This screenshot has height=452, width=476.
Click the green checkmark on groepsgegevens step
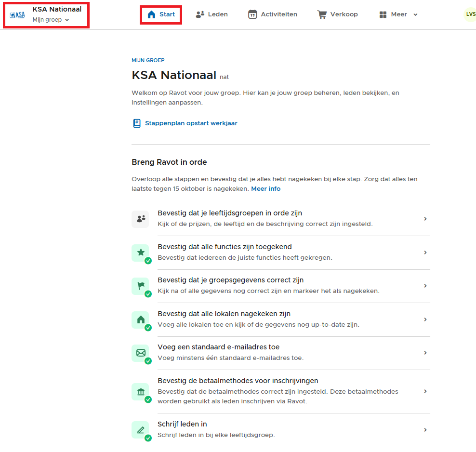pyautogui.click(x=148, y=294)
